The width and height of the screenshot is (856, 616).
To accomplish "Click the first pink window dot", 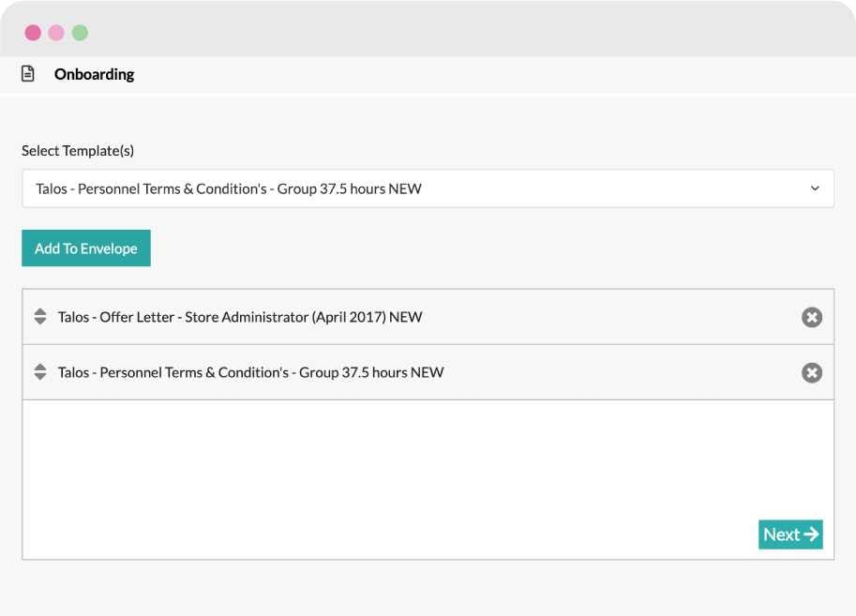I will tap(34, 31).
